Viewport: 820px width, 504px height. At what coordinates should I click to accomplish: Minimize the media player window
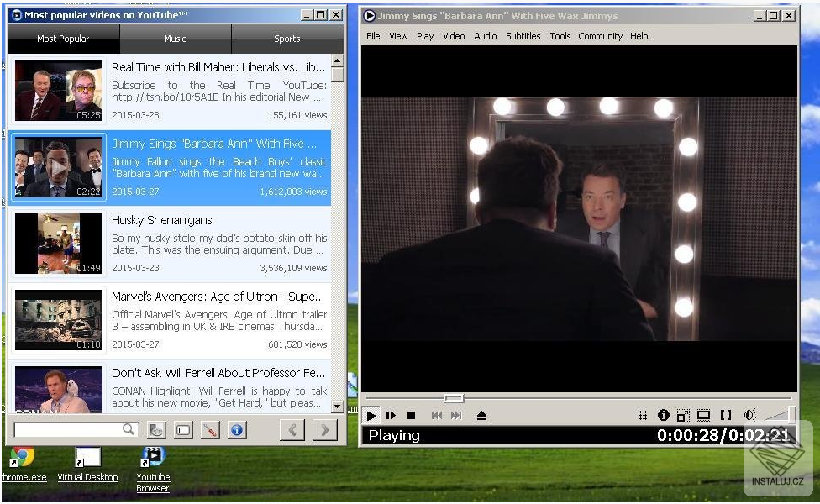click(760, 16)
